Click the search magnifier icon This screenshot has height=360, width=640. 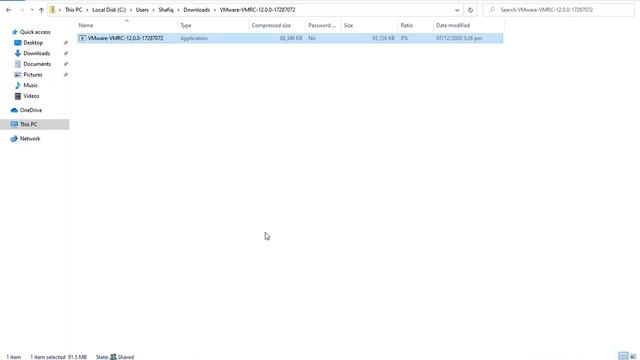[492, 10]
